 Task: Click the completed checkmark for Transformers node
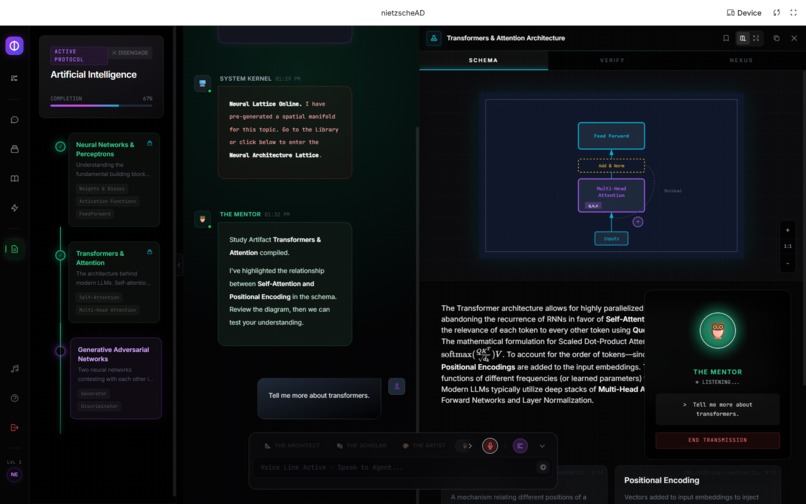click(60, 255)
